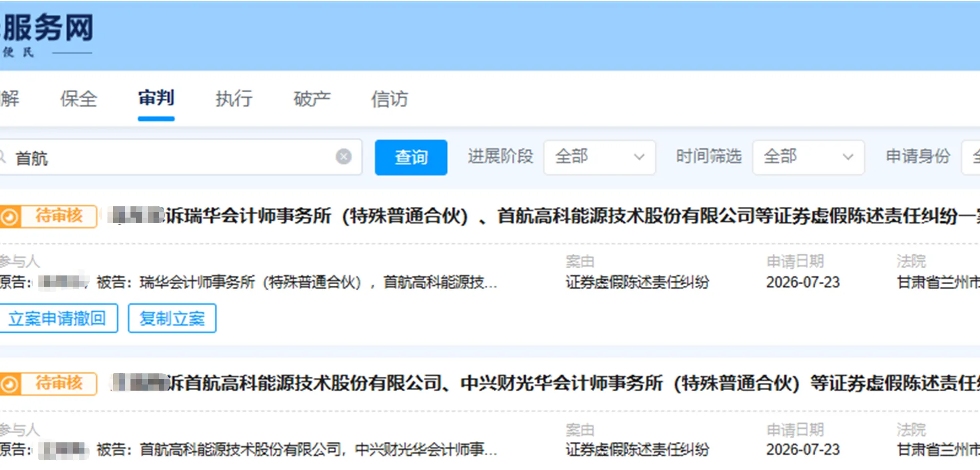
Task: Click the second case's 甘肃省兰州市 court text
Action: (938, 450)
